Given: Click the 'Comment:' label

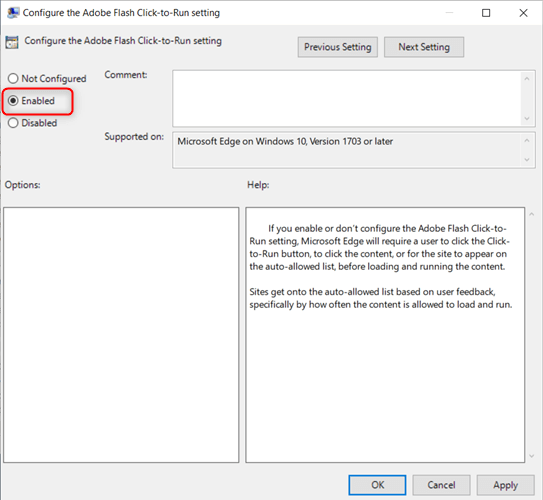Looking at the screenshot, I should point(126,74).
